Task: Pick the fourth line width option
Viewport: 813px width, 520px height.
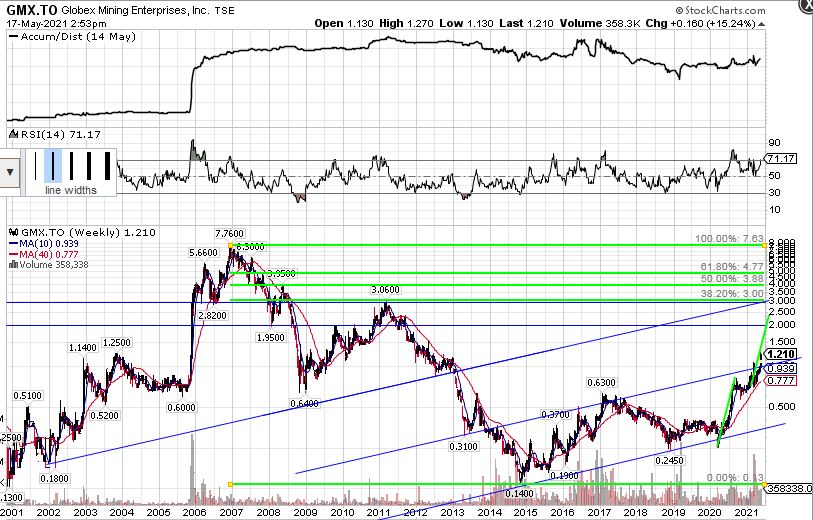Action: pyautogui.click(x=88, y=166)
